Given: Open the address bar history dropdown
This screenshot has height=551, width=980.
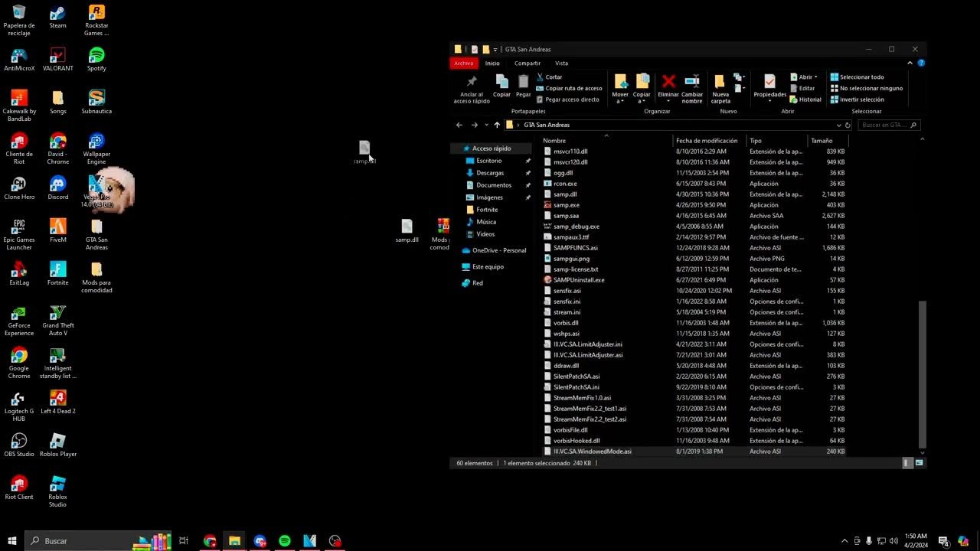Looking at the screenshot, I should tap(838, 125).
